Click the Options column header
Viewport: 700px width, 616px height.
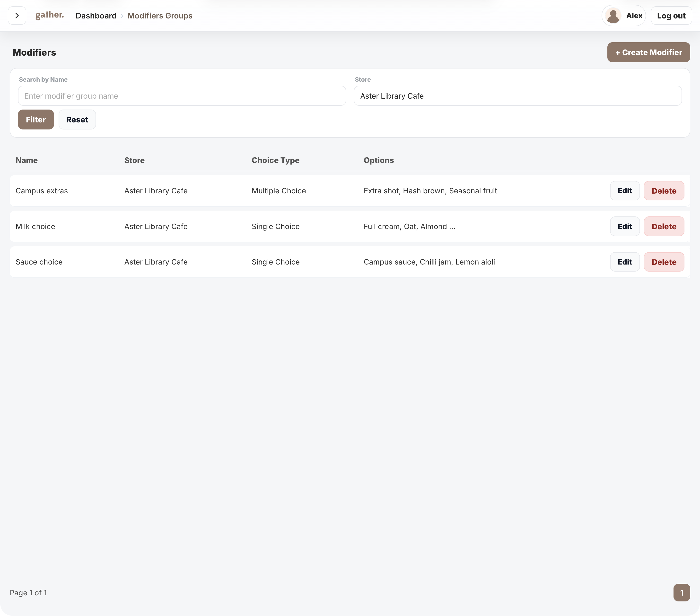pos(378,160)
